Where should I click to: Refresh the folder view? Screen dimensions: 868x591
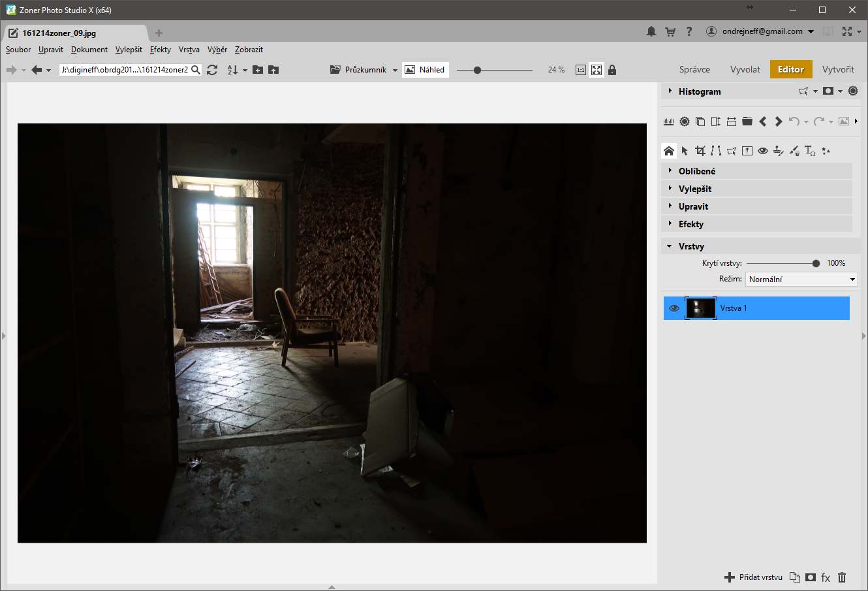click(212, 70)
